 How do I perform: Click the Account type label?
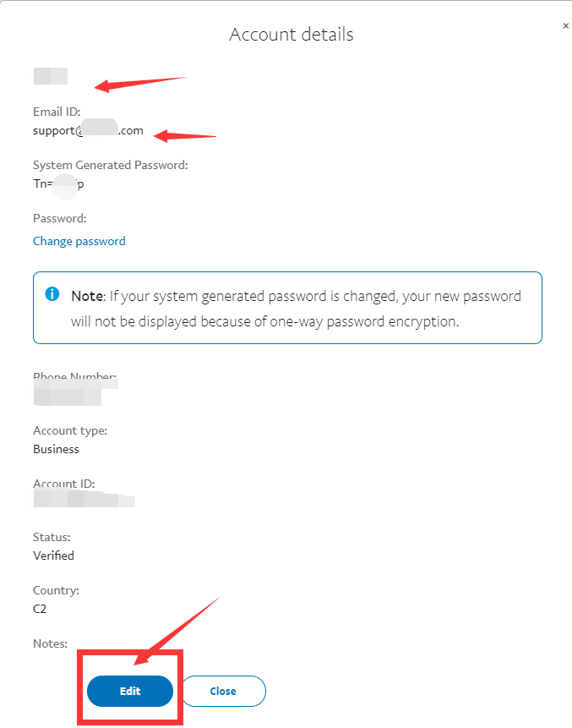pos(70,430)
